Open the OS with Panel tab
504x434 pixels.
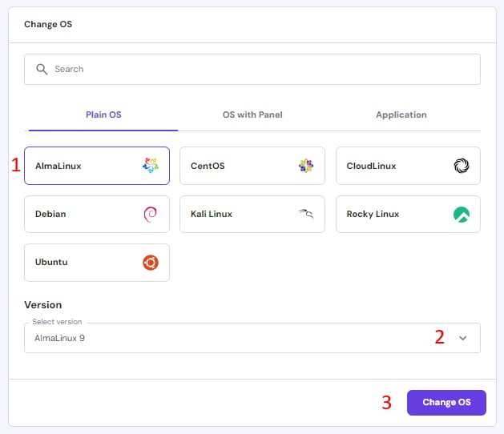(x=252, y=115)
